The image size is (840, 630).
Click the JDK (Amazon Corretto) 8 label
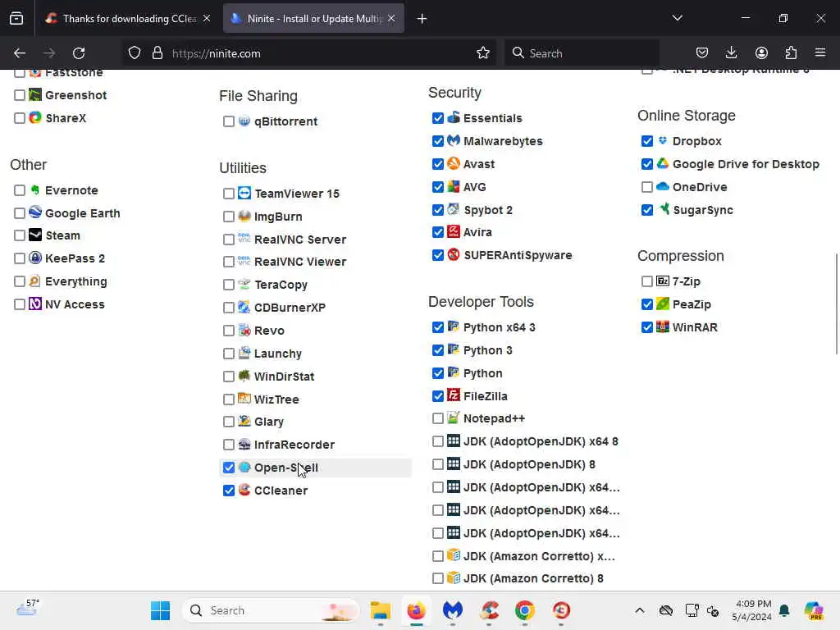pos(533,578)
